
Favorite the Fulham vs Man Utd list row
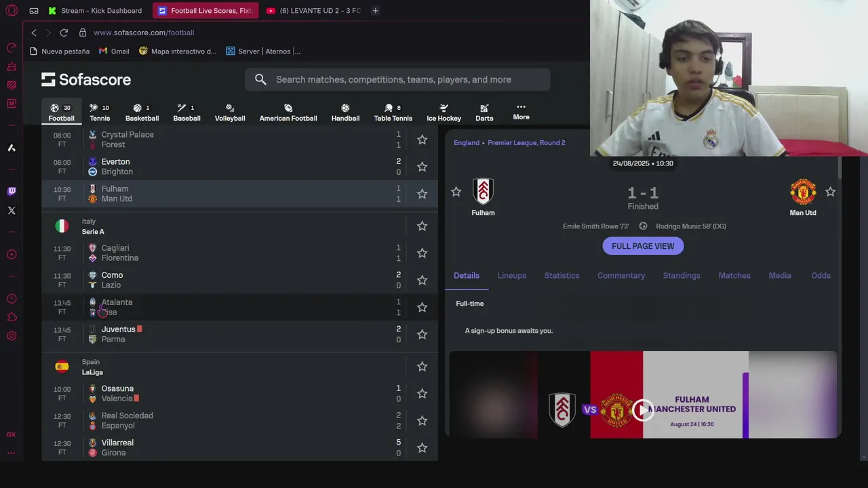422,194
